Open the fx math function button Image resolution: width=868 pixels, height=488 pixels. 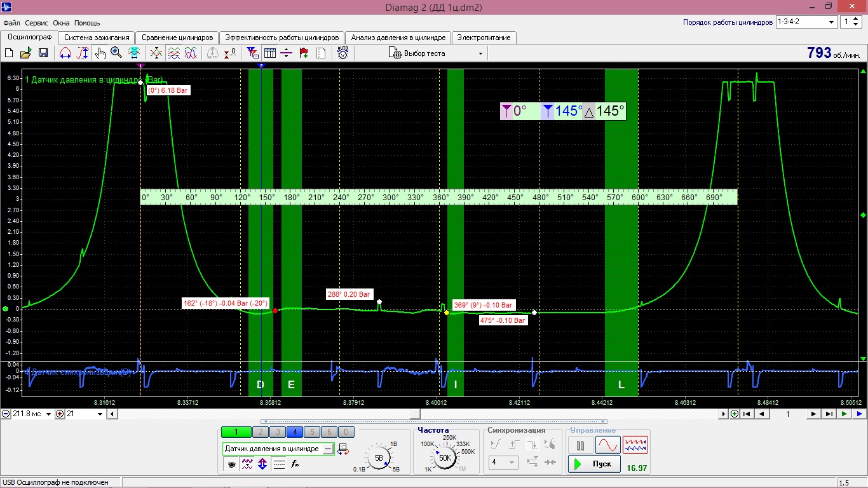295,464
